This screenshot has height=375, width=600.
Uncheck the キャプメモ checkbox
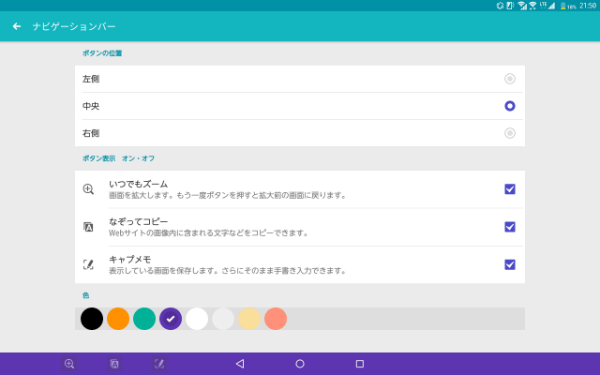(510, 265)
